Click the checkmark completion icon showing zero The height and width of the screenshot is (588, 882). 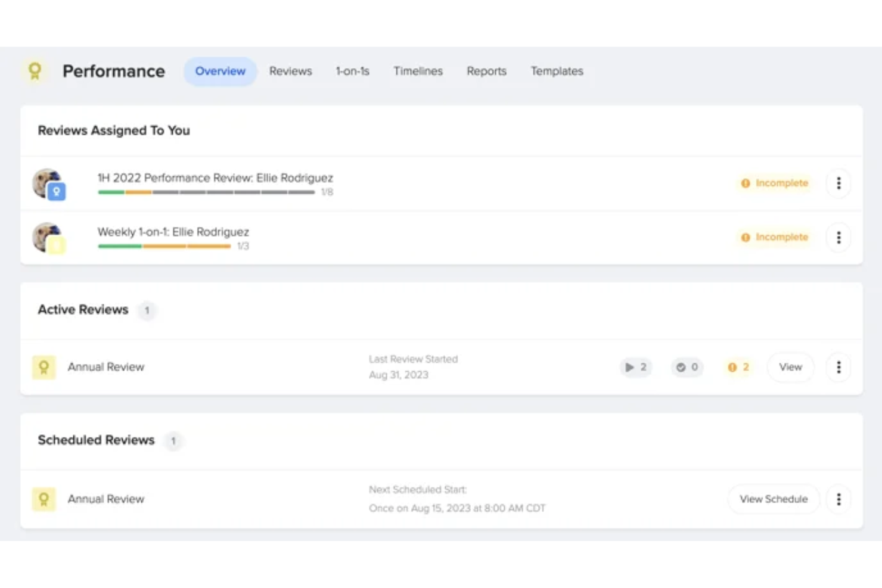(687, 368)
